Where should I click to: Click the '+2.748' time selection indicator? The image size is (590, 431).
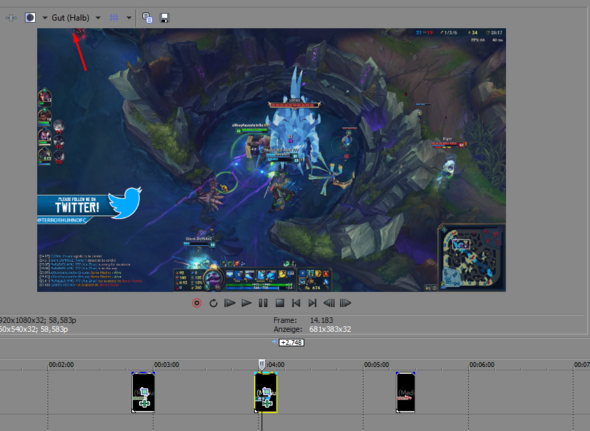point(291,343)
